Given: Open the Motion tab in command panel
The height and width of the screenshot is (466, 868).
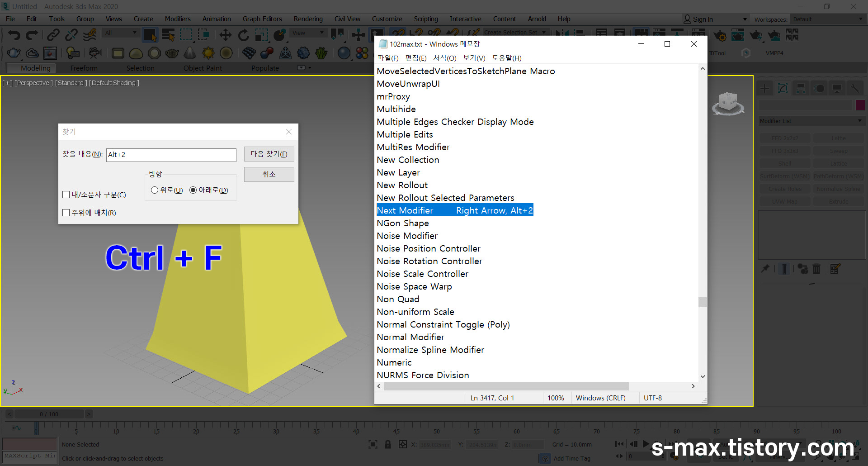Looking at the screenshot, I should point(820,88).
